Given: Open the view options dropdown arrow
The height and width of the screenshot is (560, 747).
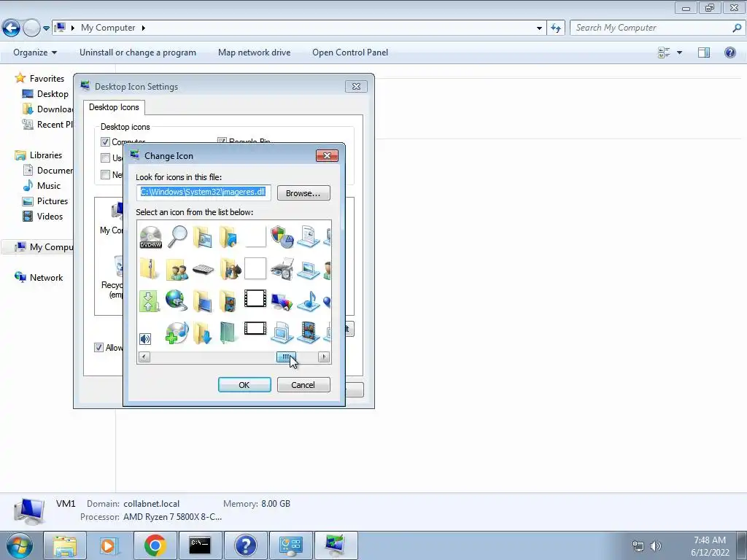Looking at the screenshot, I should pos(679,52).
